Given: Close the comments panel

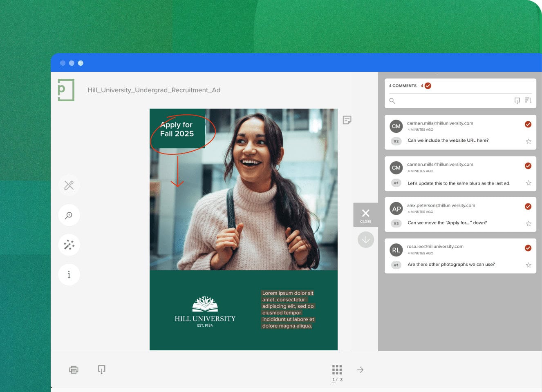Looking at the screenshot, I should pyautogui.click(x=365, y=215).
